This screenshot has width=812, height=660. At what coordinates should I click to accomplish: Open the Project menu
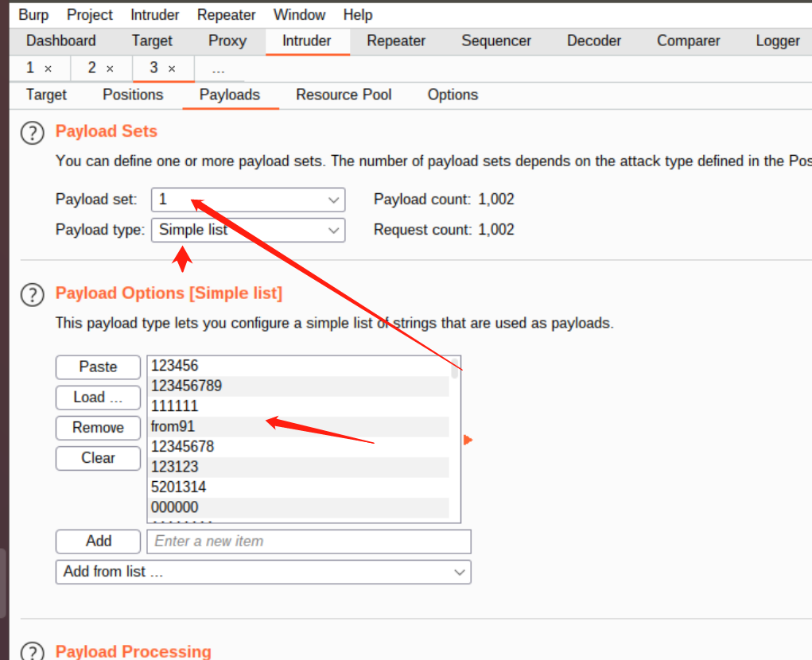90,15
